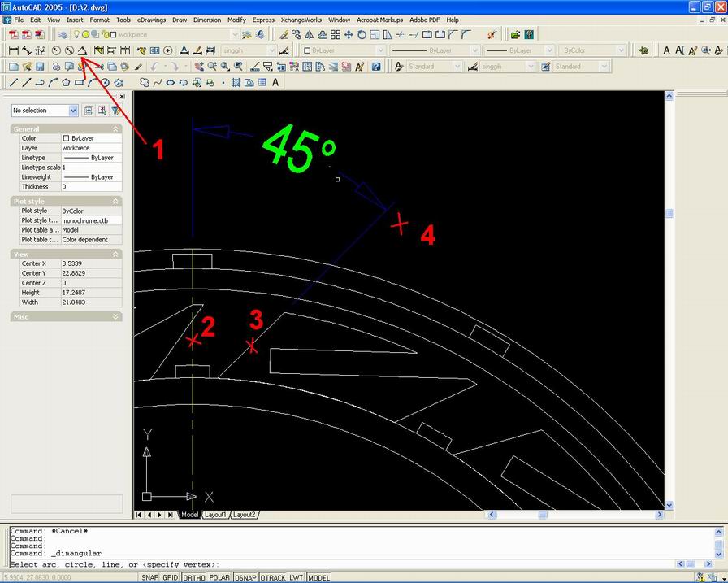This screenshot has width=728, height=583.
Task: Switch to the Layout1 tab
Action: point(216,514)
